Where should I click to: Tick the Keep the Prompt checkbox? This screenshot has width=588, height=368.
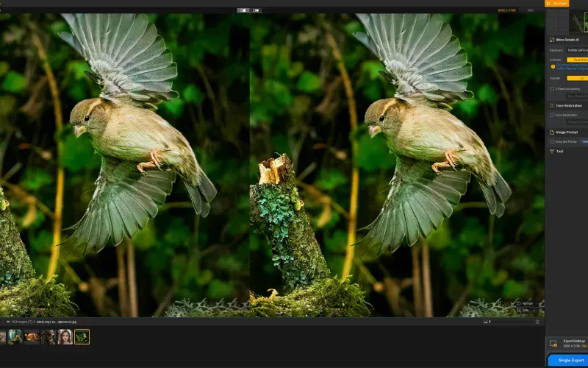(x=552, y=142)
